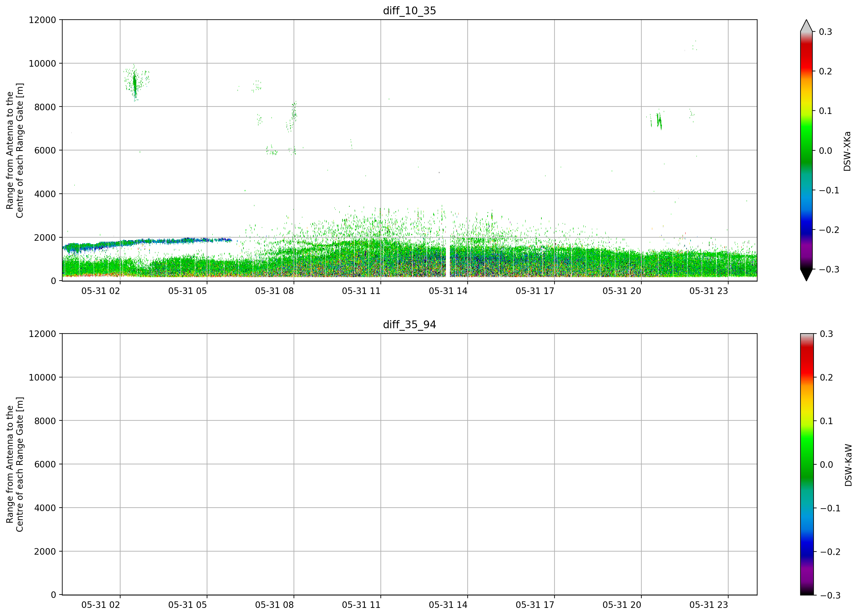The height and width of the screenshot is (616, 859).
Task: Select "05-31 05" tick label under diff_10_35
Action: click(187, 291)
